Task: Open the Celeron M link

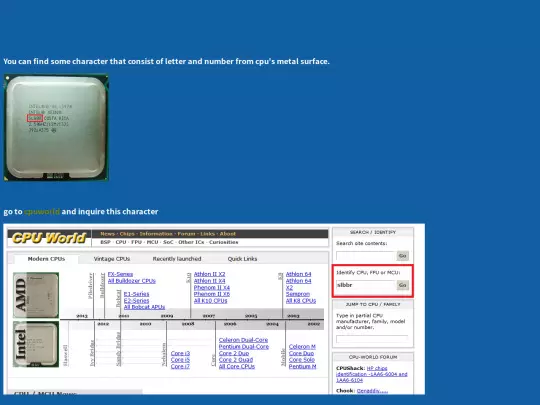Action: click(x=302, y=346)
